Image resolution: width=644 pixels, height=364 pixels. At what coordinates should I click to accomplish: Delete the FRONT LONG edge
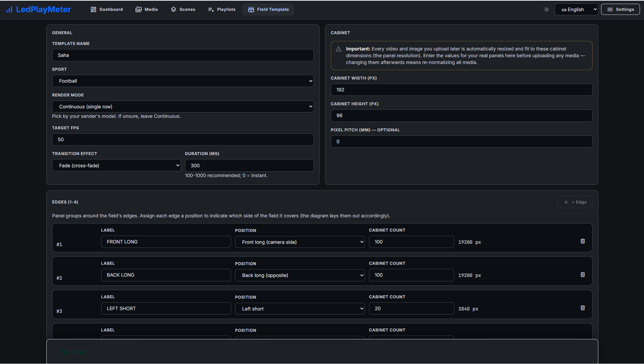tap(583, 241)
